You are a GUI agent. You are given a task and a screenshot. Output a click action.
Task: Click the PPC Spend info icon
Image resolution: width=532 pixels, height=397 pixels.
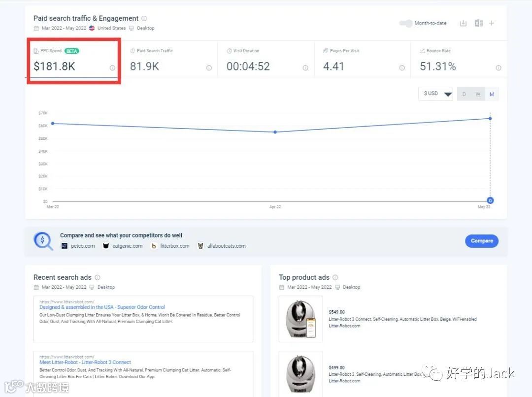pyautogui.click(x=112, y=68)
